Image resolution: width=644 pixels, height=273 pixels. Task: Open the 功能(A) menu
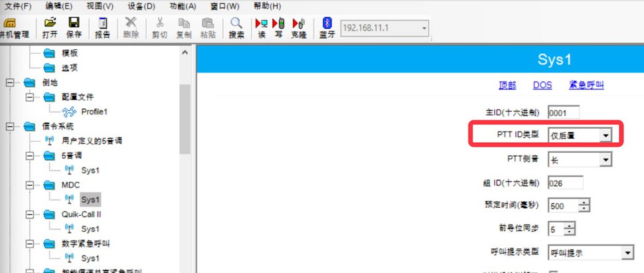(183, 7)
